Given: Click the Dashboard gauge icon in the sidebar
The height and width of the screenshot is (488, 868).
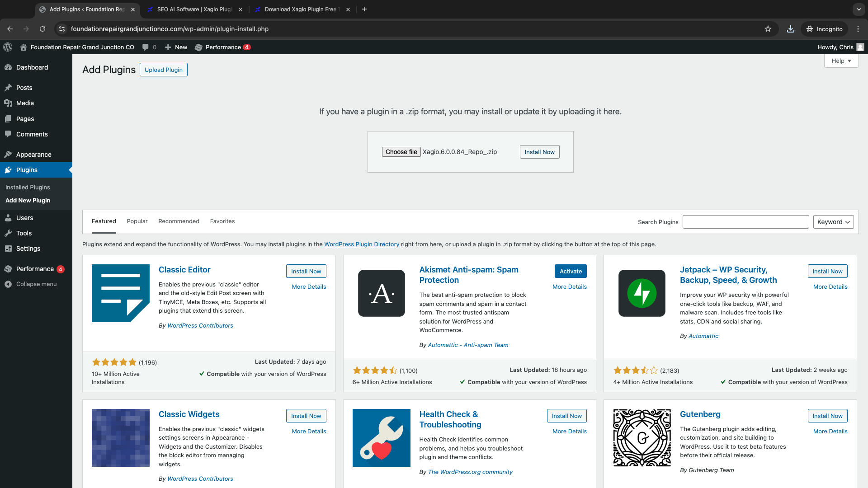Looking at the screenshot, I should pyautogui.click(x=8, y=67).
